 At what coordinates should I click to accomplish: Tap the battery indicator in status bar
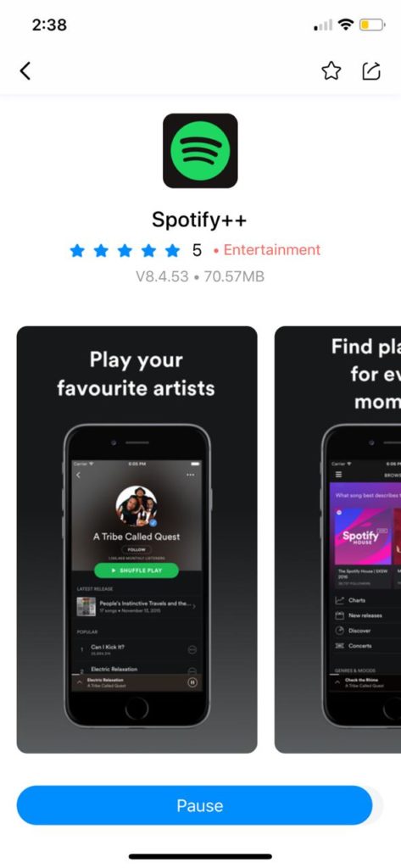[x=371, y=25]
